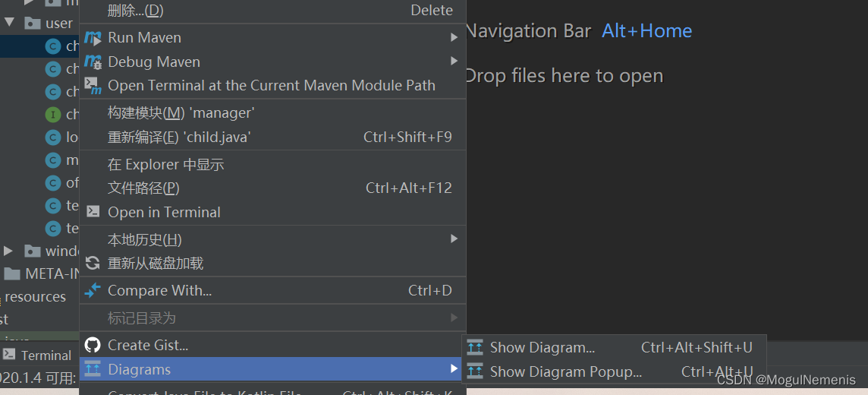Click the GitHub Create Gist icon

tap(93, 345)
